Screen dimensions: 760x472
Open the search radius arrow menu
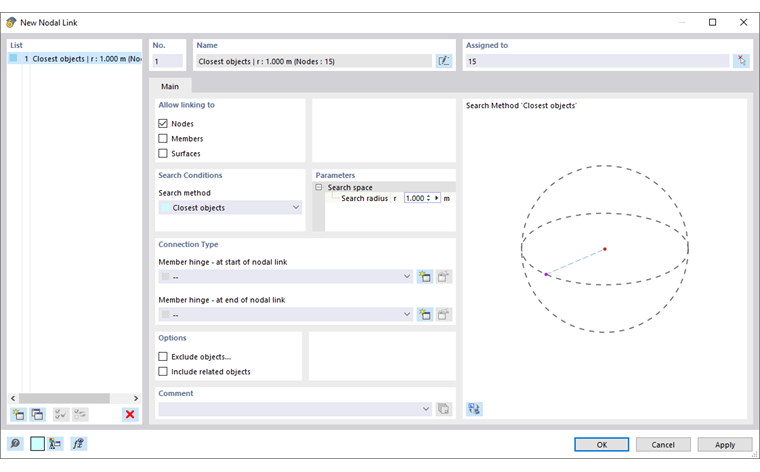(x=437, y=198)
